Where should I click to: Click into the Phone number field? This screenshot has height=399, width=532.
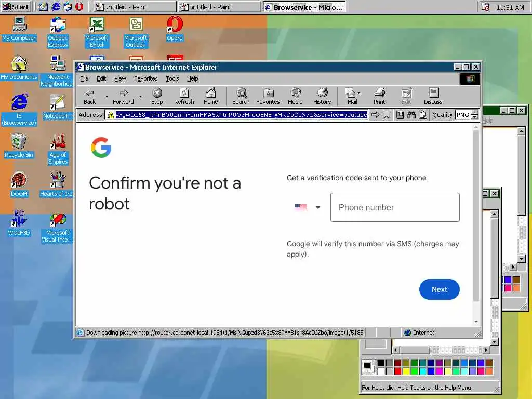pos(395,207)
